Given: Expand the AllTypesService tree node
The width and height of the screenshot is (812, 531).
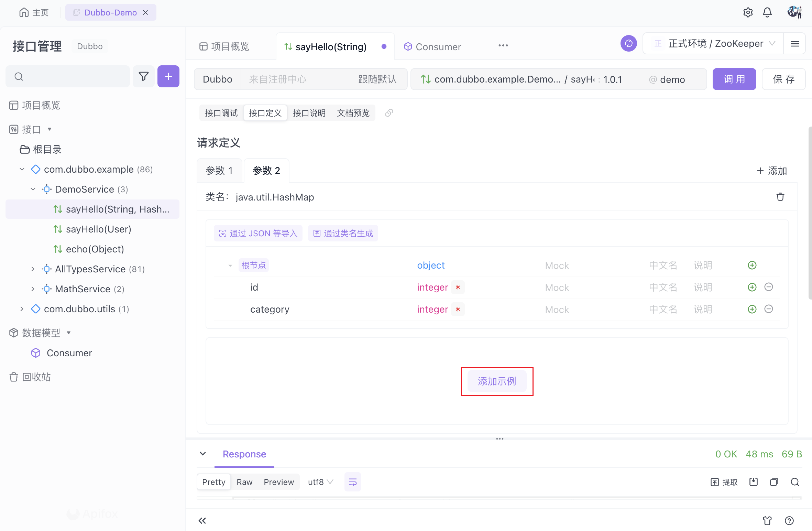Looking at the screenshot, I should pyautogui.click(x=33, y=269).
